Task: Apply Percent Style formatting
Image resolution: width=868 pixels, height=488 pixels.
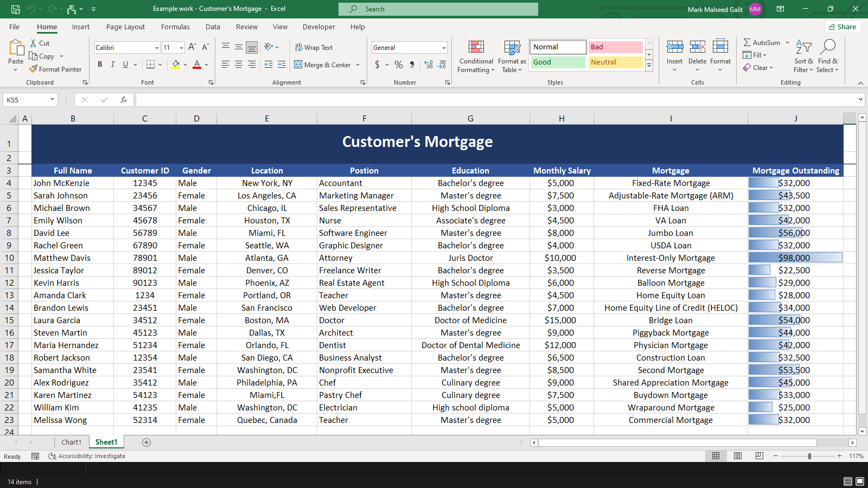Action: coord(399,65)
